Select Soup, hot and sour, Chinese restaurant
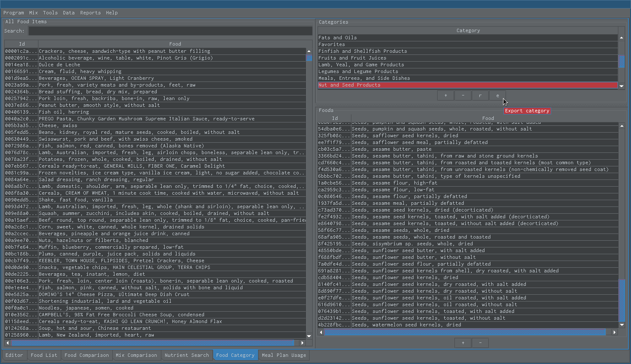Viewport: 631px width, 364px height. pos(155,328)
